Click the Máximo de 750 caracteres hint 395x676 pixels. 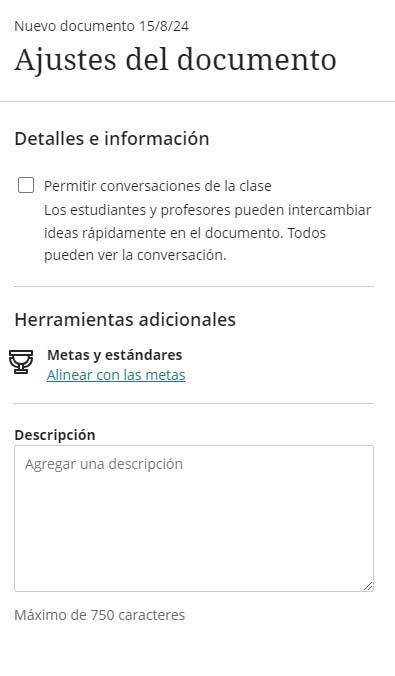(100, 615)
